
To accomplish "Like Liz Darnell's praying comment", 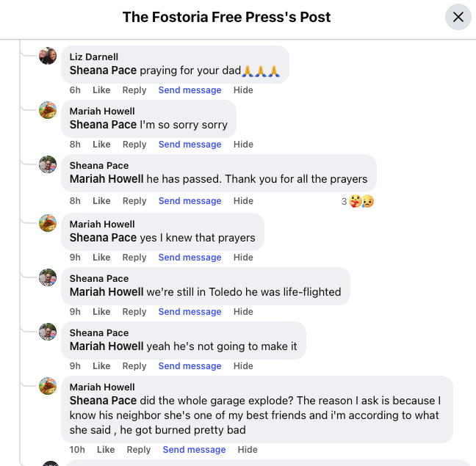I will (101, 90).
